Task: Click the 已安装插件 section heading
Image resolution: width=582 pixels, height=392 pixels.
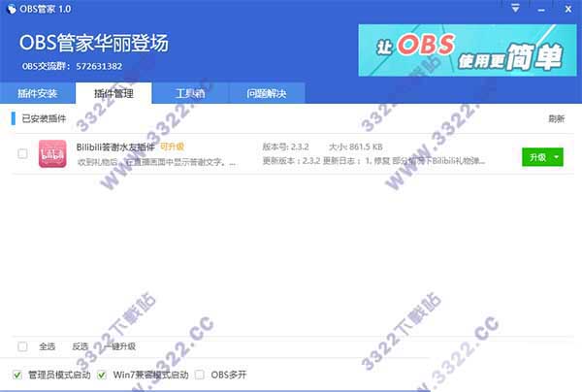Action: tap(44, 118)
